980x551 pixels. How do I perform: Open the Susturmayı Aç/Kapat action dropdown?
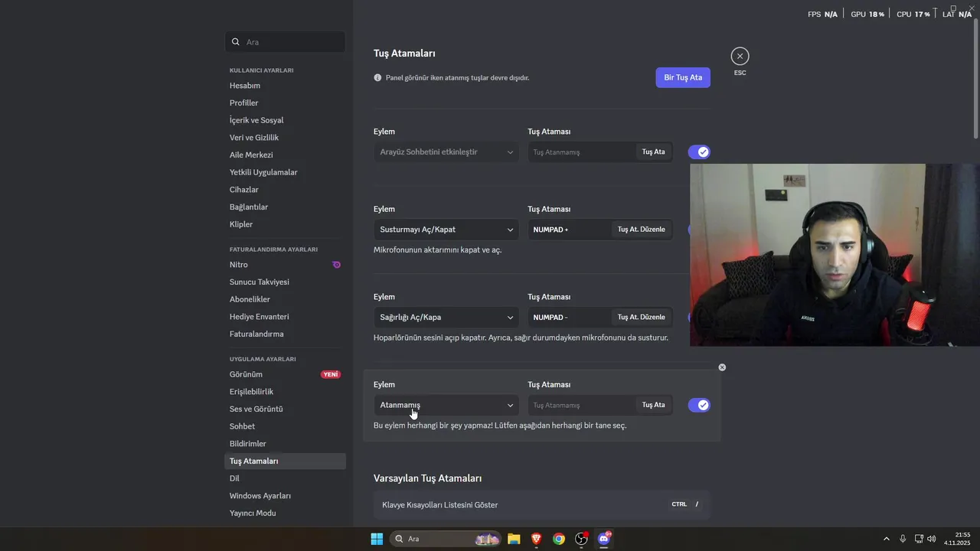pos(446,230)
